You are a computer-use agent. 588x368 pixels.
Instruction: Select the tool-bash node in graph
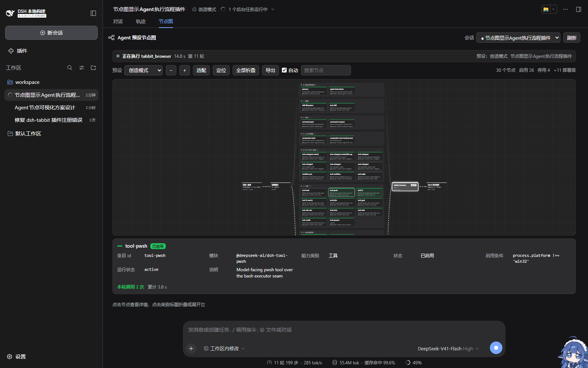(x=313, y=192)
